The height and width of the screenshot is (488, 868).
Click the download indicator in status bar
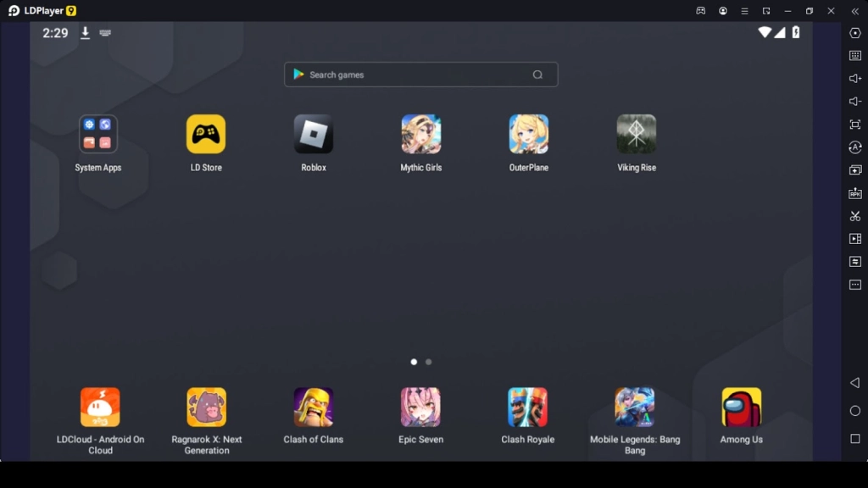(x=86, y=33)
